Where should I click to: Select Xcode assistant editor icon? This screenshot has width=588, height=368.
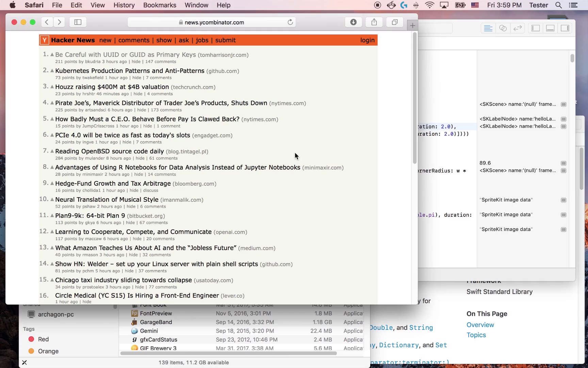503,28
